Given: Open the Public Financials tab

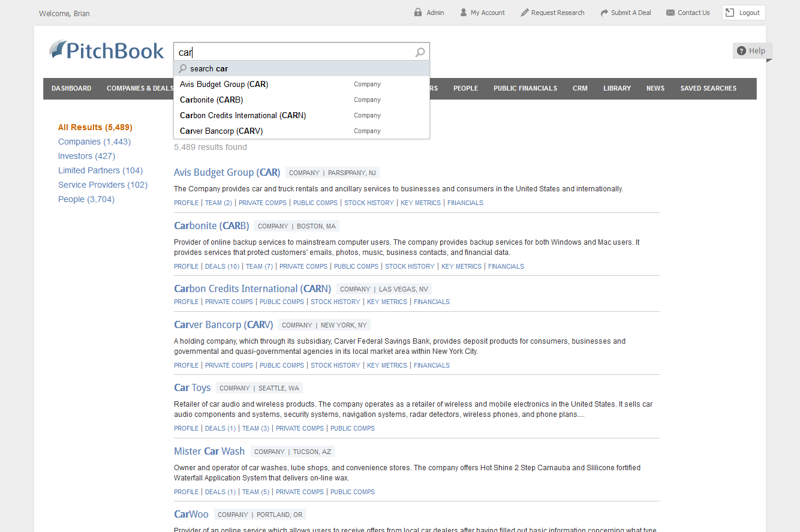Looking at the screenshot, I should click(x=525, y=88).
